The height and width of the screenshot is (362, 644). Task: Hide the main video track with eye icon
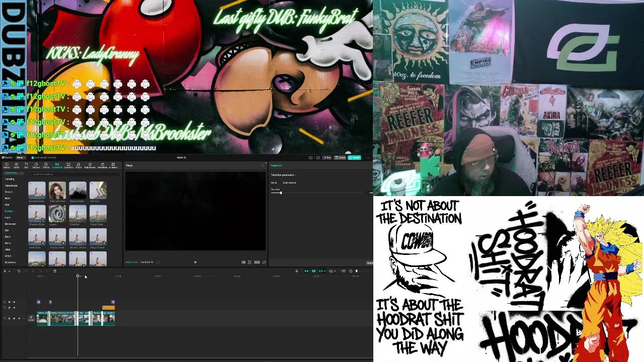(14, 318)
